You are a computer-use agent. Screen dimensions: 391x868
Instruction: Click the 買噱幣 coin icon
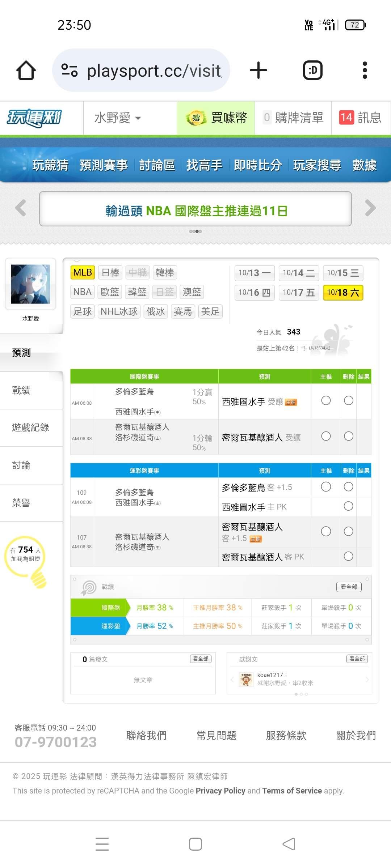click(x=196, y=118)
